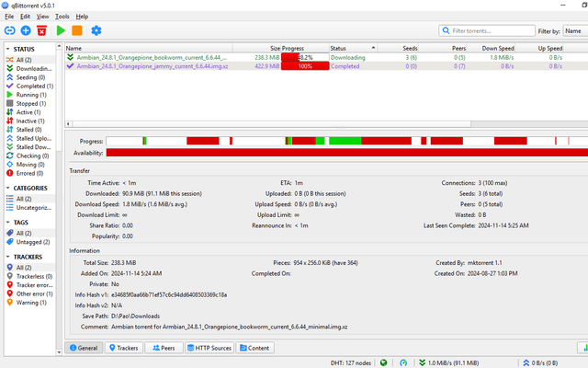Collapse the STATUS section
588x368 pixels.
coord(8,49)
